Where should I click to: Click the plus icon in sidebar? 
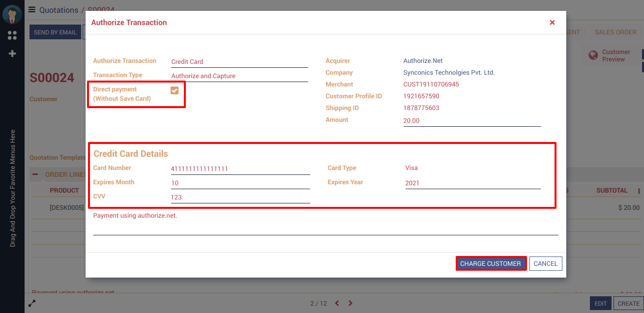click(x=12, y=54)
